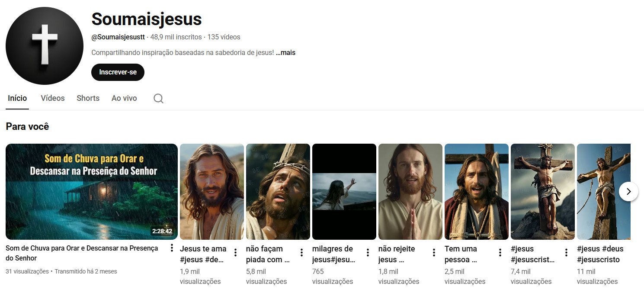The width and height of the screenshot is (644, 296).
Task: Select the Ao vivo tab
Action: click(x=124, y=98)
